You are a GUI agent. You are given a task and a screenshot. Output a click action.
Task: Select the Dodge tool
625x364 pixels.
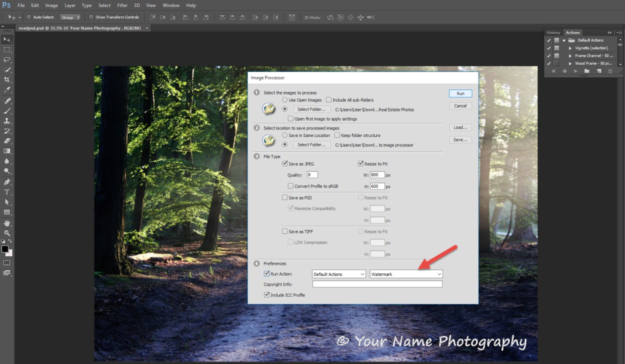7,171
